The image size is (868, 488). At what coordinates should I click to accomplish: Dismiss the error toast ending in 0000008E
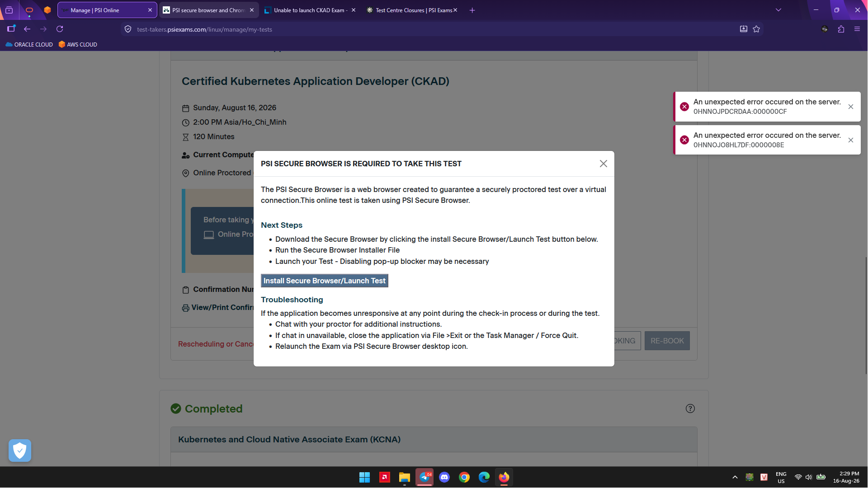851,140
